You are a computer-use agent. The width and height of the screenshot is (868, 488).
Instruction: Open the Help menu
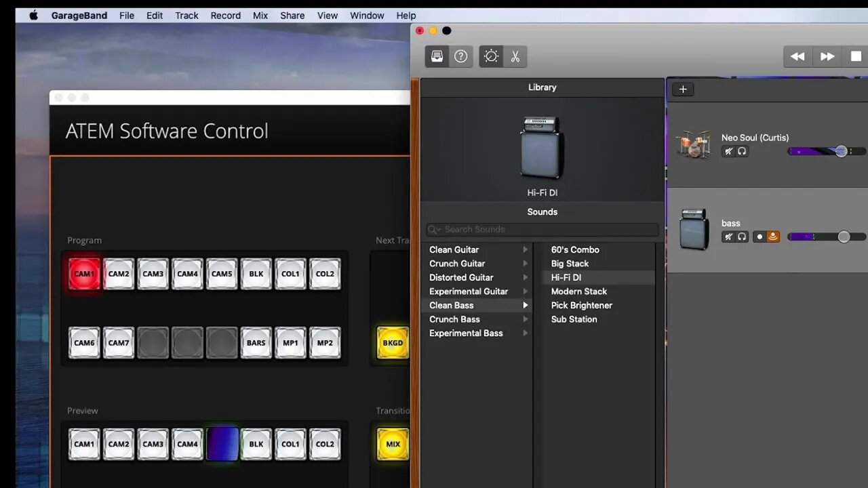click(x=406, y=16)
